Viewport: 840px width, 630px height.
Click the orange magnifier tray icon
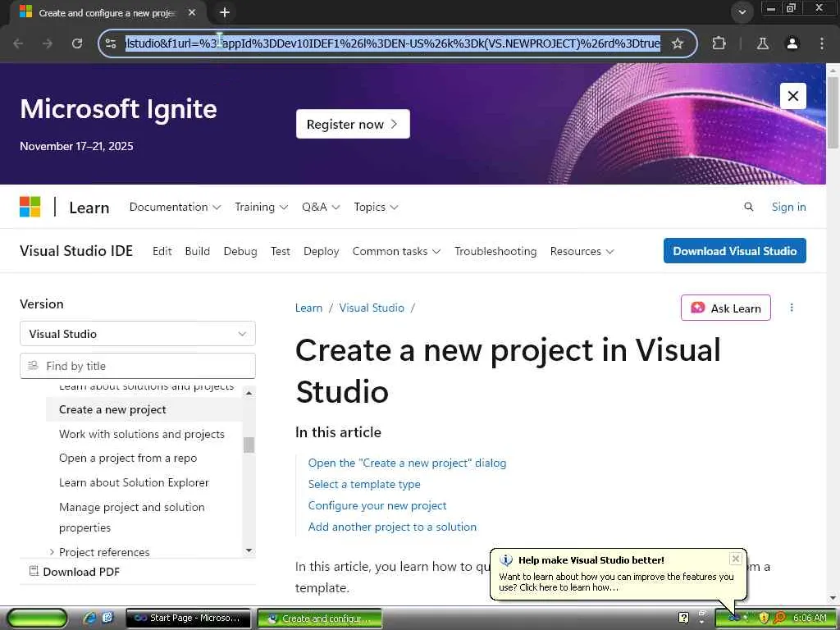(x=779, y=618)
